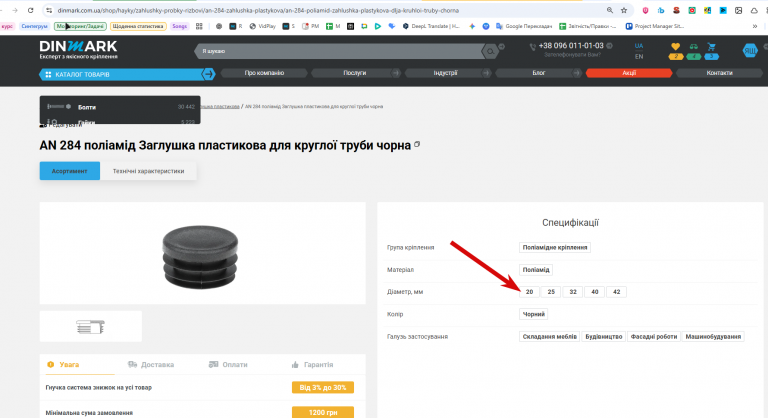Click the hexagonal search magnifier button
Viewport: 768px width, 418px height.
490,51
